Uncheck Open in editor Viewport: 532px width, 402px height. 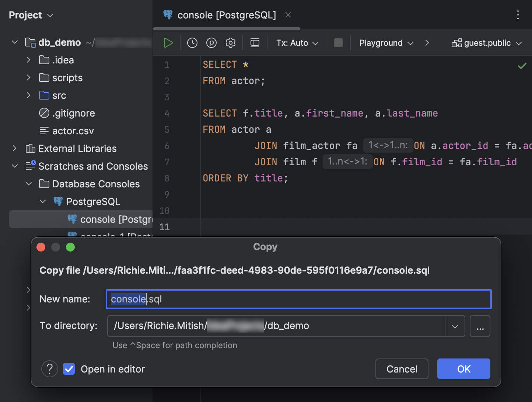[x=69, y=369]
